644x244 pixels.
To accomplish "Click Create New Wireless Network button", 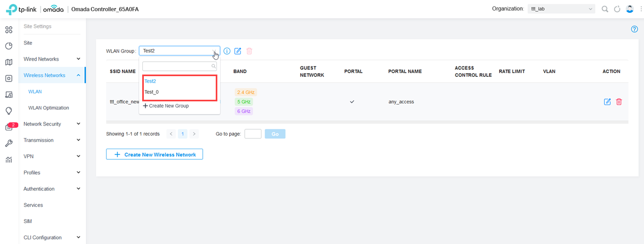I will (x=155, y=154).
